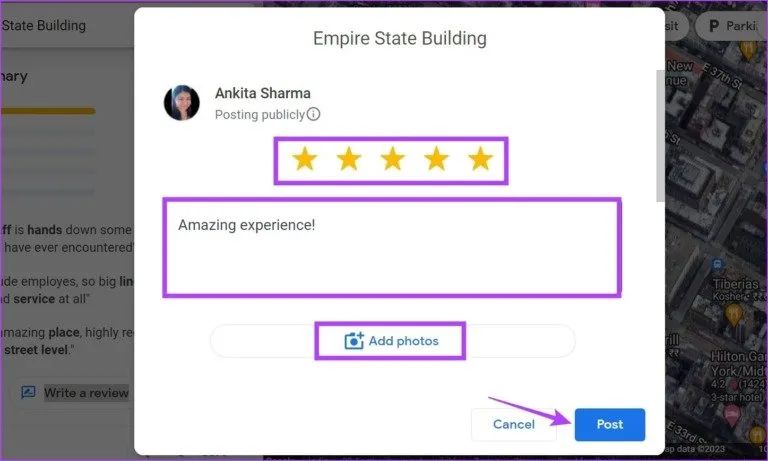Screen dimensions: 768x461
Task: Click the camera icon in Add photos
Action: coord(354,340)
